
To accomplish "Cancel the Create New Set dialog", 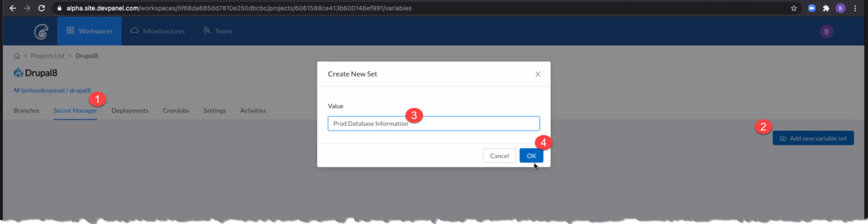I will tap(499, 156).
